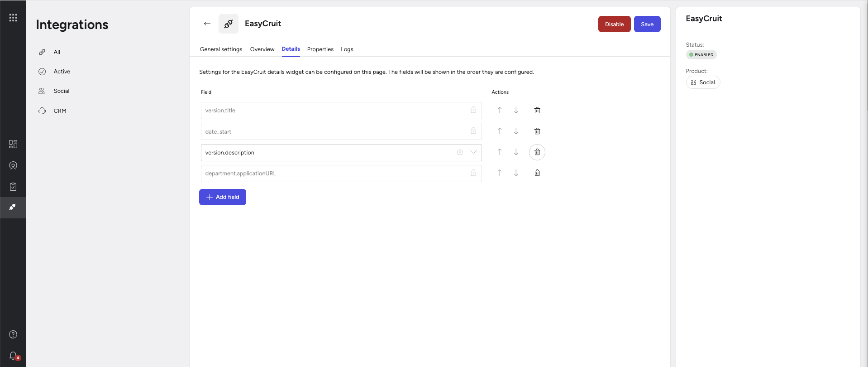868x367 pixels.
Task: Open the Logs tab
Action: click(347, 49)
